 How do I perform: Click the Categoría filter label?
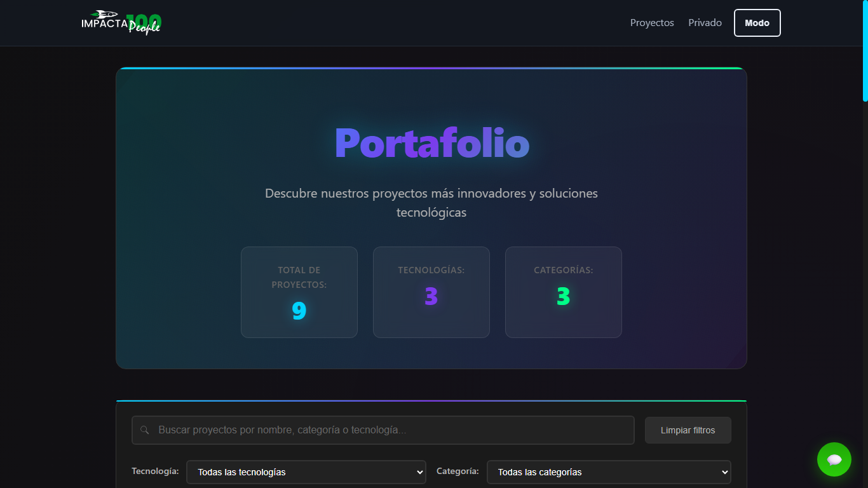click(x=458, y=471)
